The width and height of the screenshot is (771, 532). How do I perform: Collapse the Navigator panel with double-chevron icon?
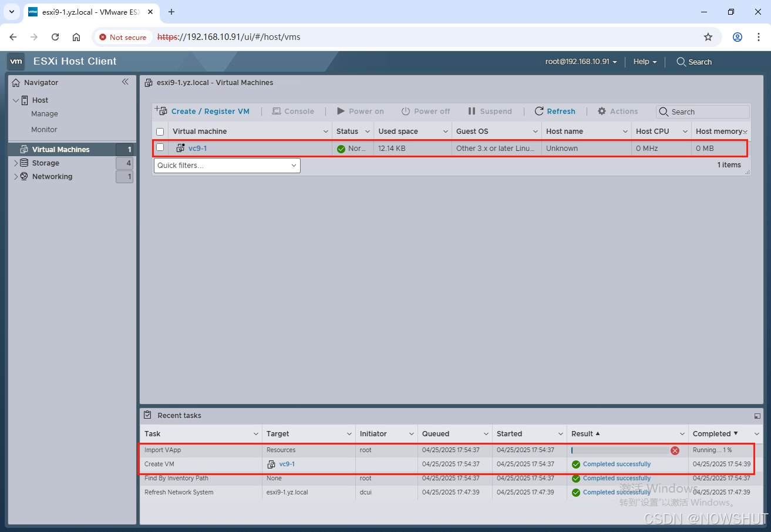pos(125,82)
